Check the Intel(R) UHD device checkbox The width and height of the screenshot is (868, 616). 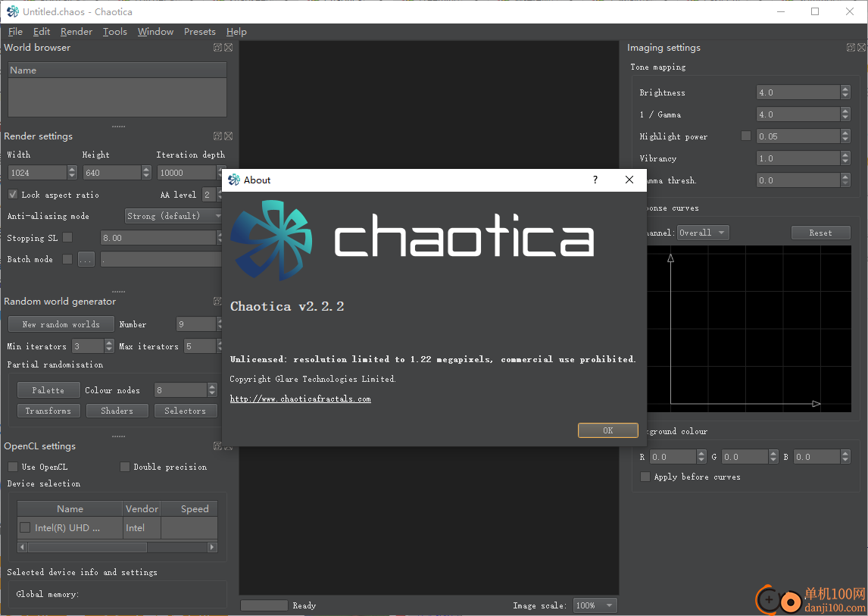(x=25, y=528)
